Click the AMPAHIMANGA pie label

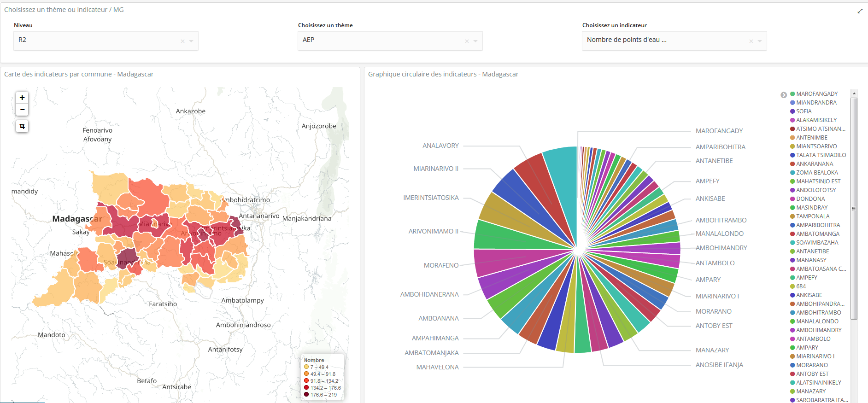435,338
